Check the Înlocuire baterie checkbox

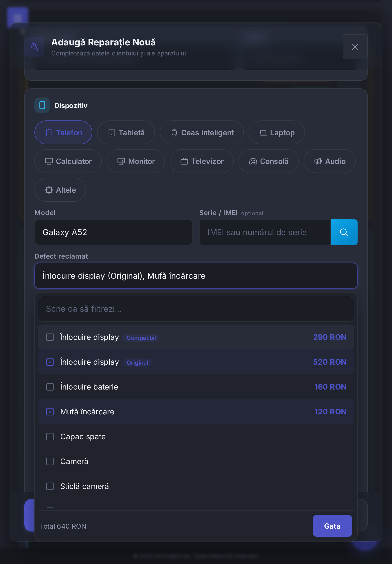(x=50, y=387)
